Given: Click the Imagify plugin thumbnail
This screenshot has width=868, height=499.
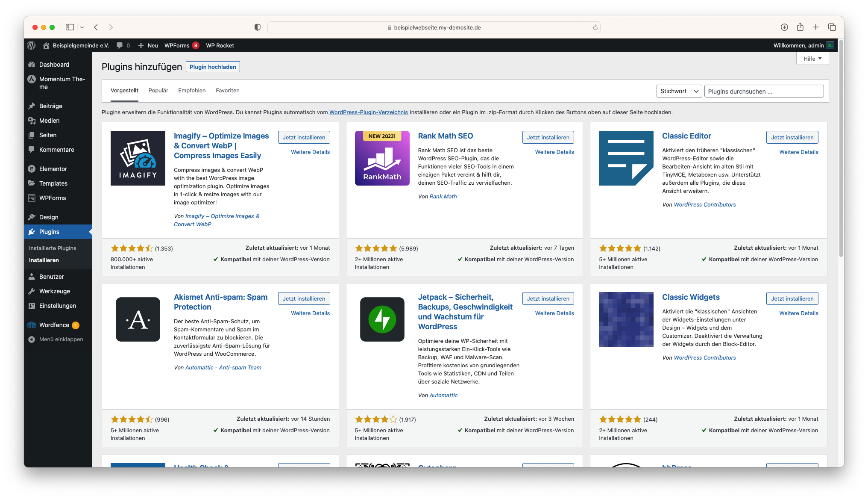Looking at the screenshot, I should point(138,158).
